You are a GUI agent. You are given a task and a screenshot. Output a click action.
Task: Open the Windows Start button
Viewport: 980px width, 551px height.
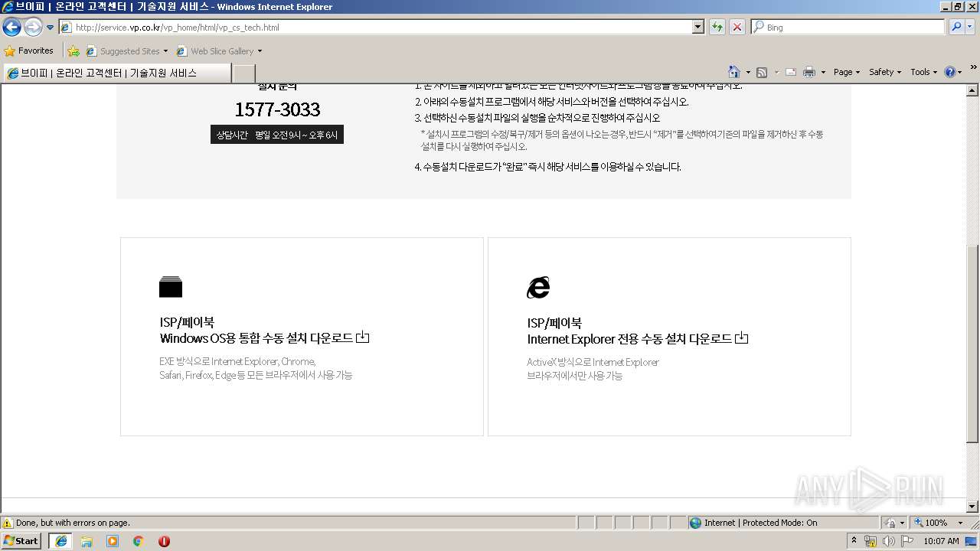(x=21, y=541)
